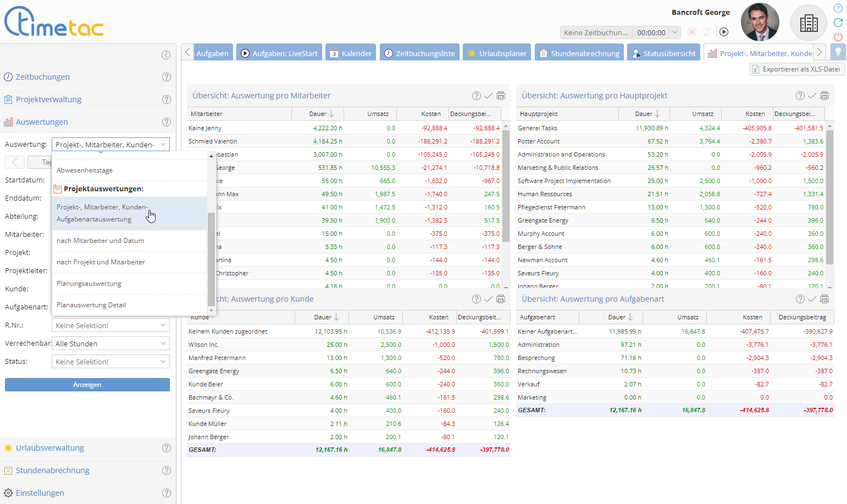Select 'nach Projekt und Mitarbeiter' option
This screenshot has width=847, height=504.
[x=101, y=262]
